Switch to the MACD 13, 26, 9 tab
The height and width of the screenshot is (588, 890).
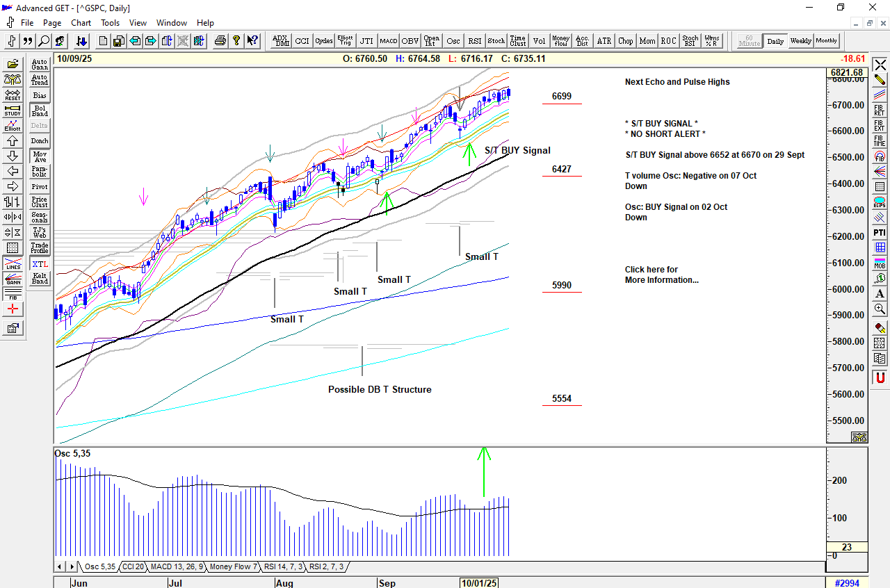[x=177, y=567]
